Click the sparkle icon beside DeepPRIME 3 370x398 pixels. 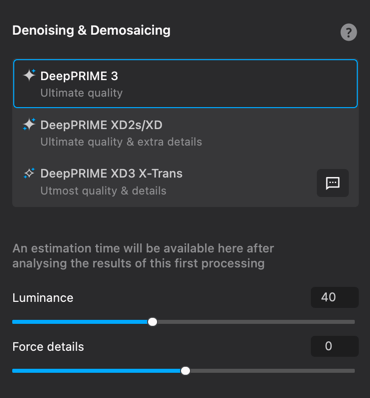click(29, 75)
